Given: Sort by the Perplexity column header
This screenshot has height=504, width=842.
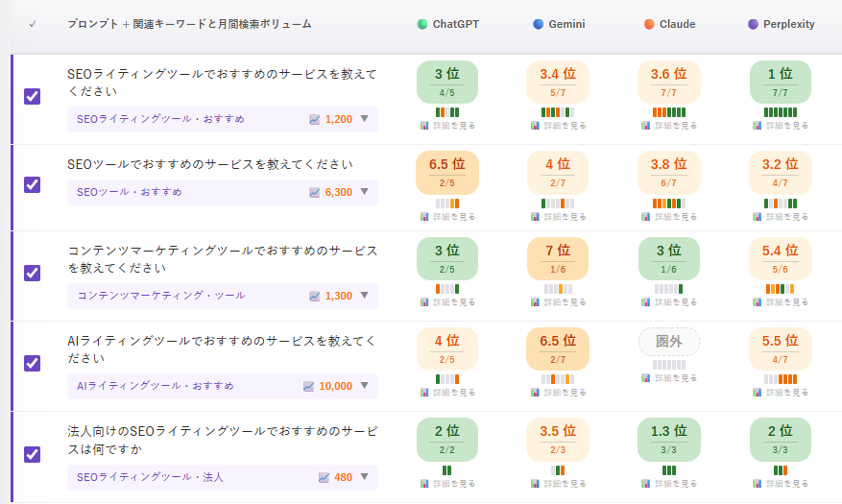Looking at the screenshot, I should point(782,24).
